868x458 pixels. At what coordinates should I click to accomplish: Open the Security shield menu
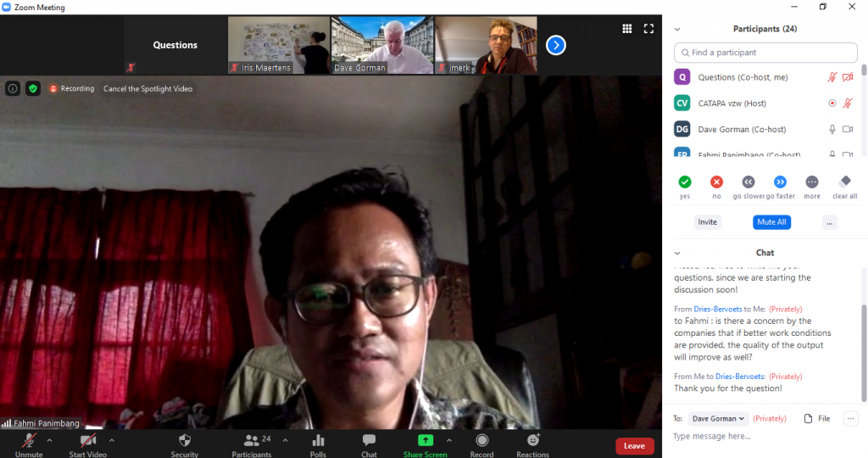point(184,445)
